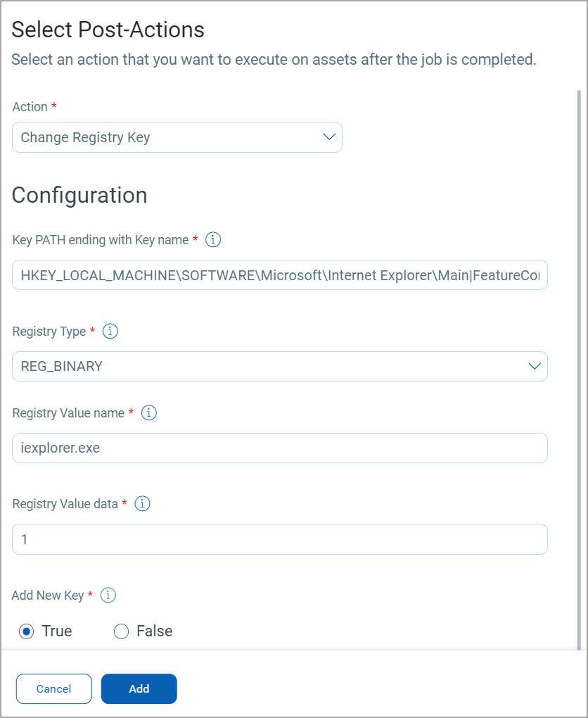Image resolution: width=588 pixels, height=718 pixels.
Task: Open the REG_BINARY registry type dropdown
Action: coord(279,366)
